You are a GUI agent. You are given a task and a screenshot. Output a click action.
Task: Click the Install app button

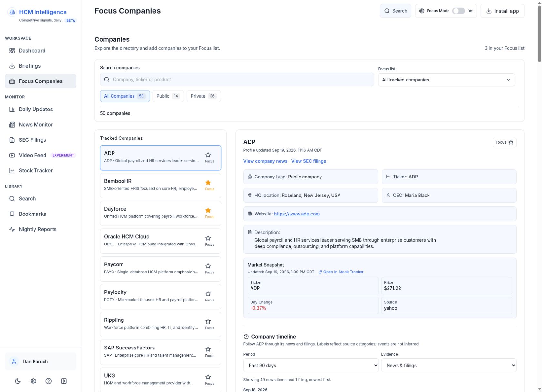pyautogui.click(x=502, y=11)
